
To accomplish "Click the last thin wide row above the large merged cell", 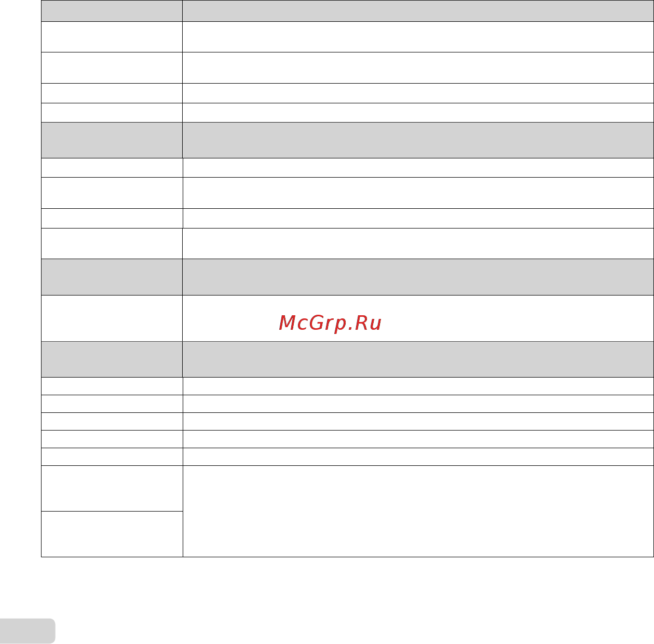I will (x=418, y=457).
